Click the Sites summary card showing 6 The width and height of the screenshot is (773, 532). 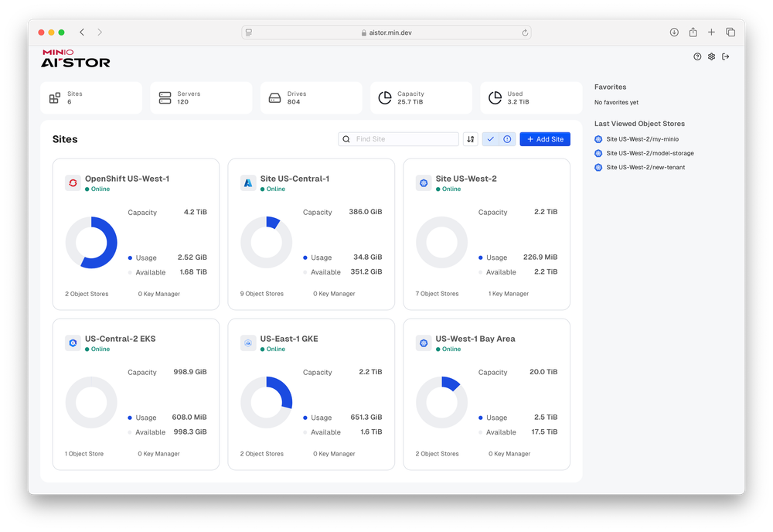(90, 97)
